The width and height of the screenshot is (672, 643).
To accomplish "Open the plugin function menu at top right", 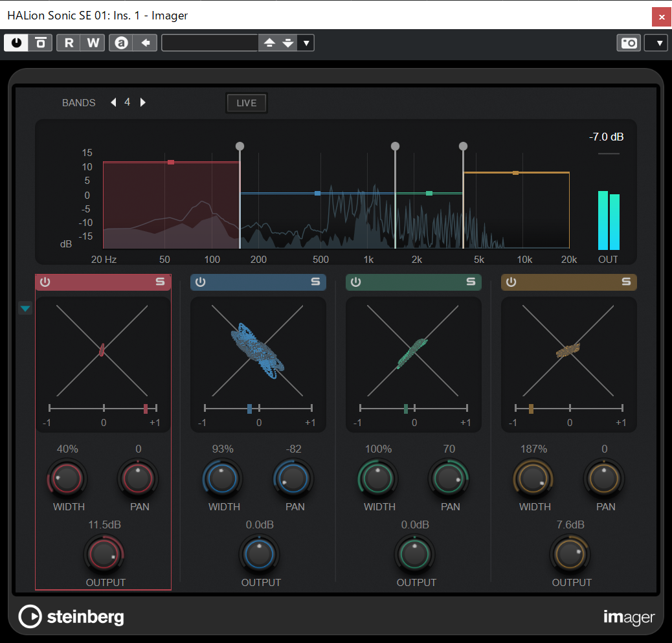I will 655,43.
